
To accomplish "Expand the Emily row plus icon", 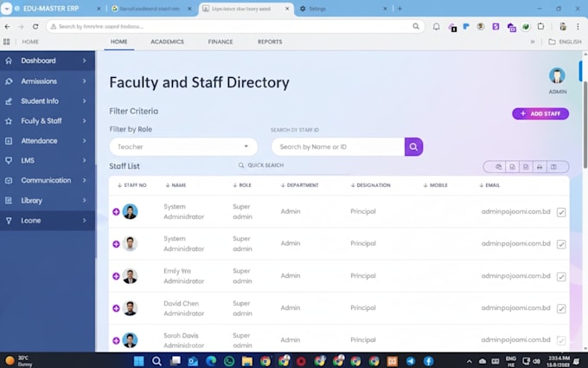I will pos(116,276).
